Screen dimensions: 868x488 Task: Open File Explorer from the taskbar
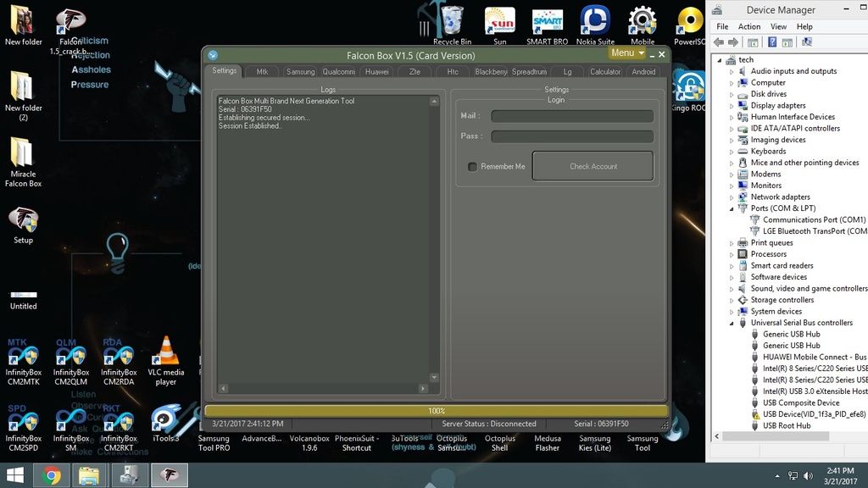(88, 475)
